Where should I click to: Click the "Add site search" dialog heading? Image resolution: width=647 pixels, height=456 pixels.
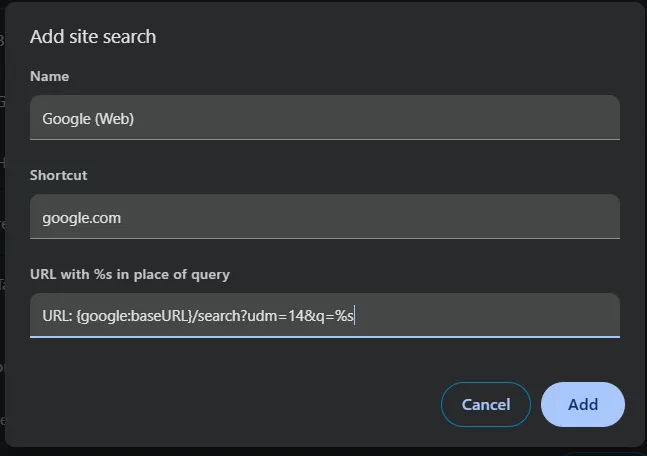[93, 37]
